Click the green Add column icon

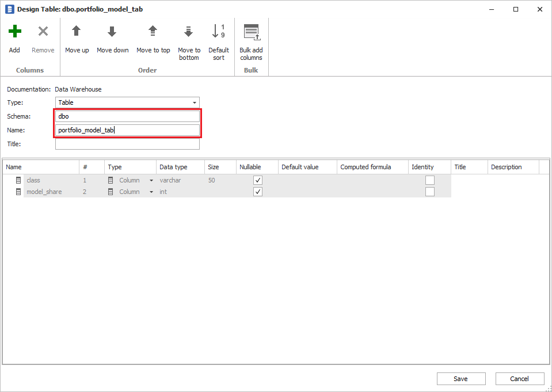15,32
